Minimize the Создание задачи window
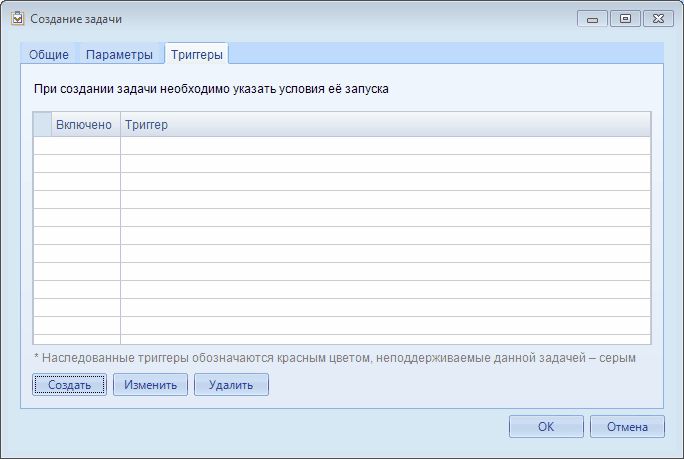 (x=592, y=18)
